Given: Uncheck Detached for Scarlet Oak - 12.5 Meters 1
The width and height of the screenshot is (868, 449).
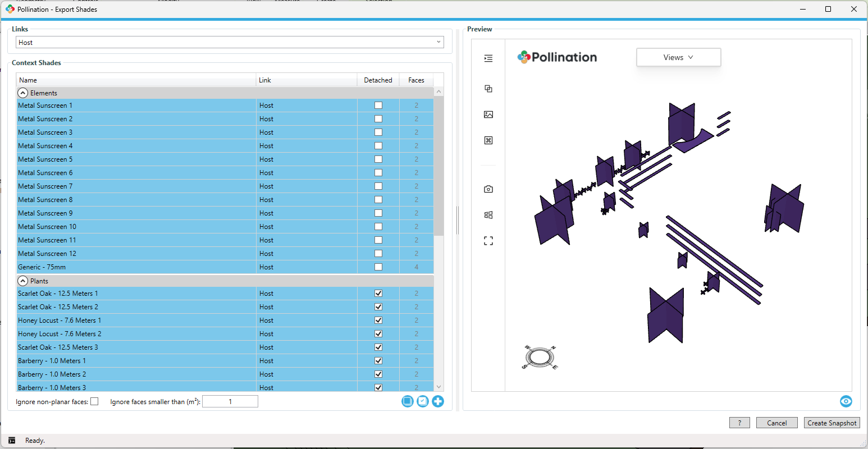Looking at the screenshot, I should click(x=378, y=294).
